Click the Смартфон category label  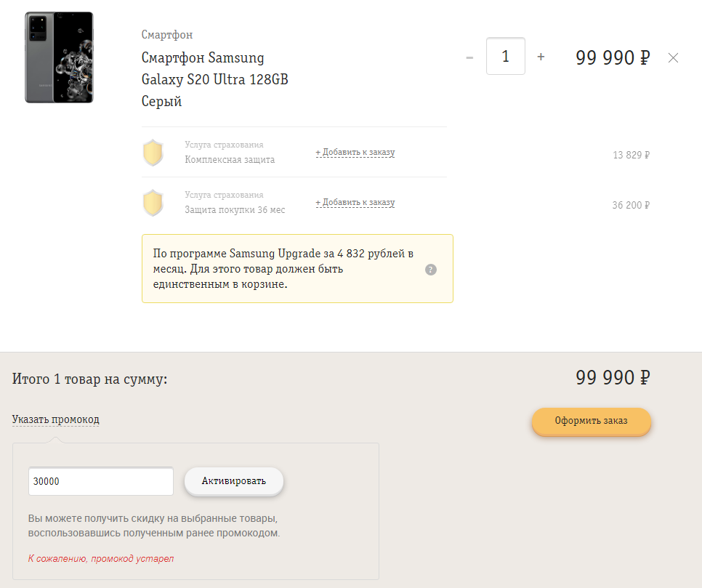click(x=167, y=34)
